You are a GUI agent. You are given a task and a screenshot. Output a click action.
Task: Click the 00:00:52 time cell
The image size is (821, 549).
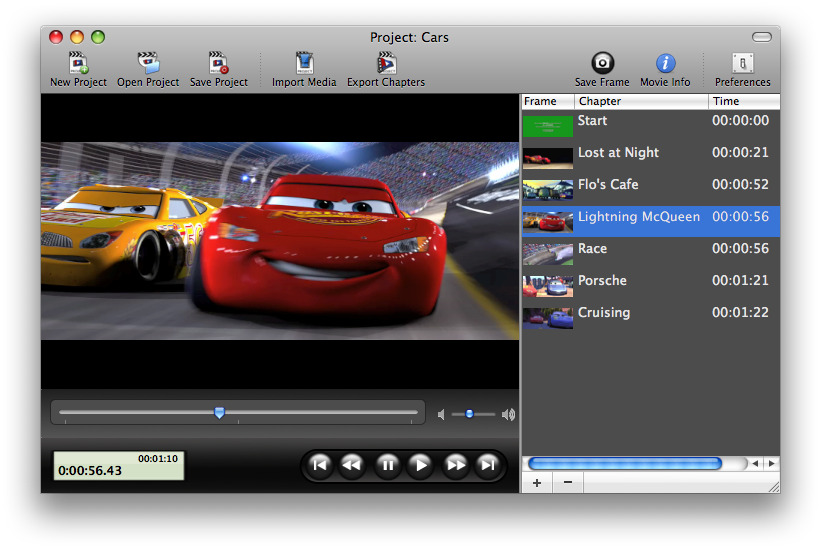point(740,184)
